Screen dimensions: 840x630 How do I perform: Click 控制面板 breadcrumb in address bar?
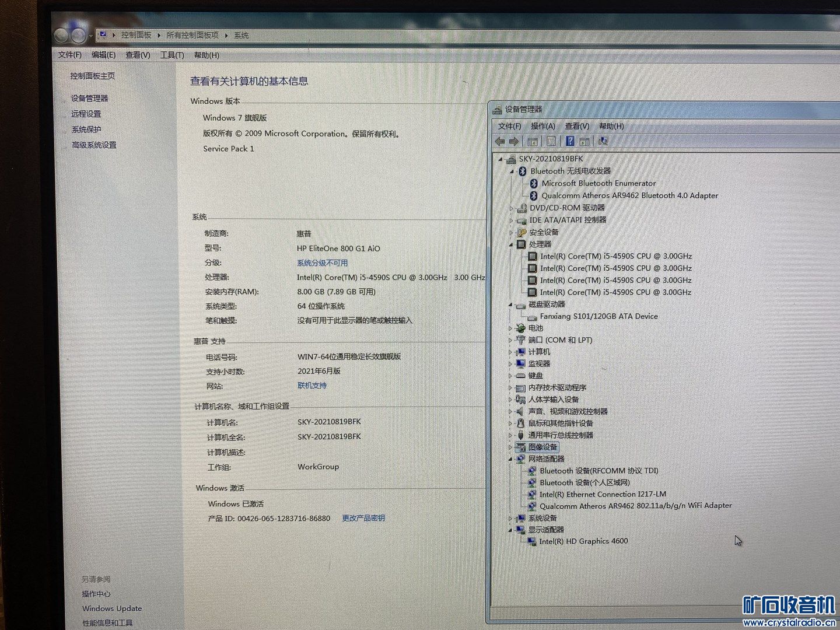[x=136, y=35]
